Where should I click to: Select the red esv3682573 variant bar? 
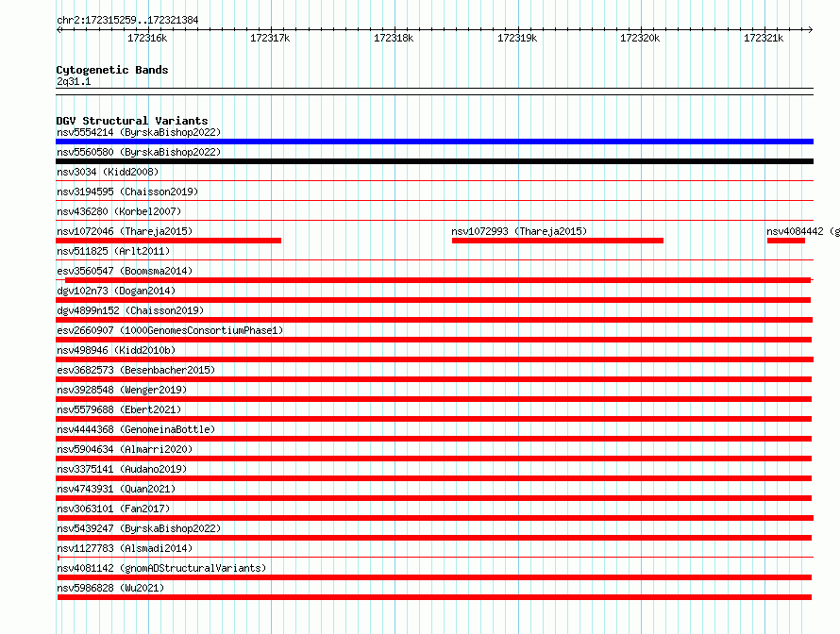434,379
